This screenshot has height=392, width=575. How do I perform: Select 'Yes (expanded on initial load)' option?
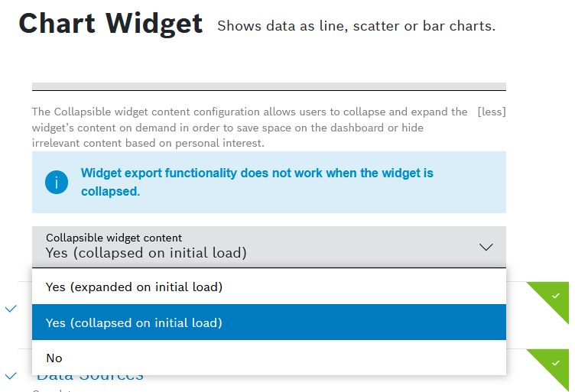click(x=134, y=287)
